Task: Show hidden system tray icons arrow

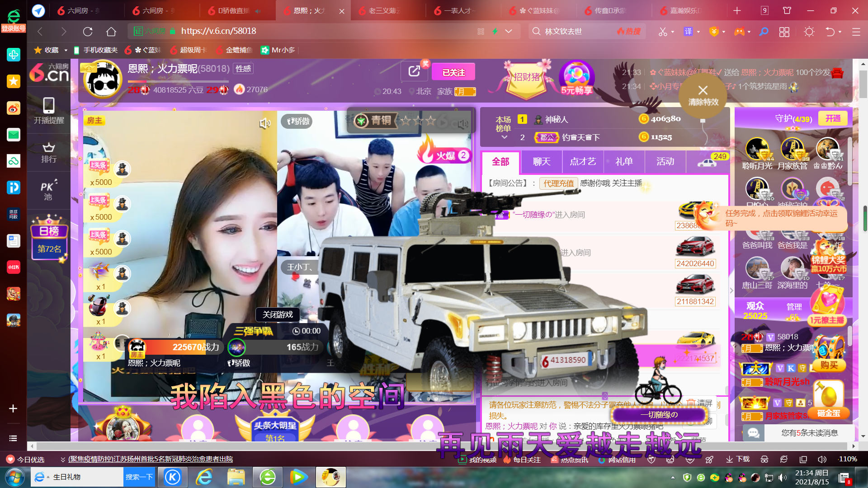Action: tap(673, 478)
